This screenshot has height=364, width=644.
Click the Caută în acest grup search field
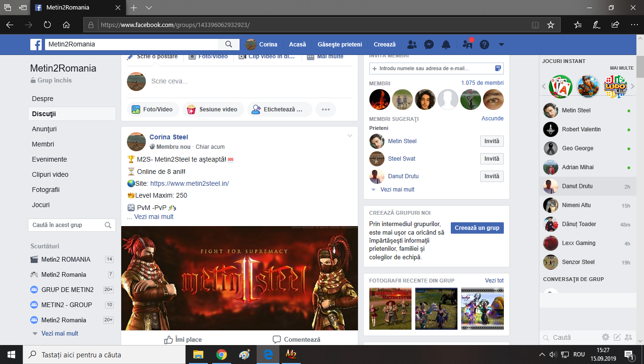[x=72, y=225]
